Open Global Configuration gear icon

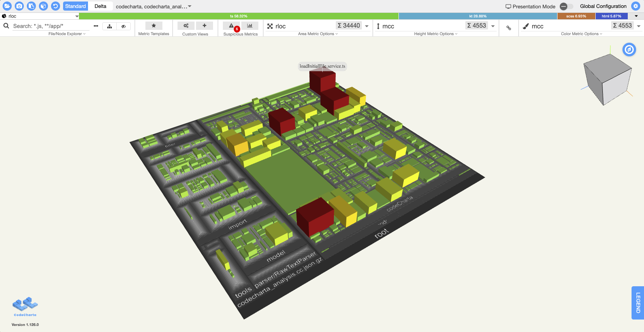point(636,6)
